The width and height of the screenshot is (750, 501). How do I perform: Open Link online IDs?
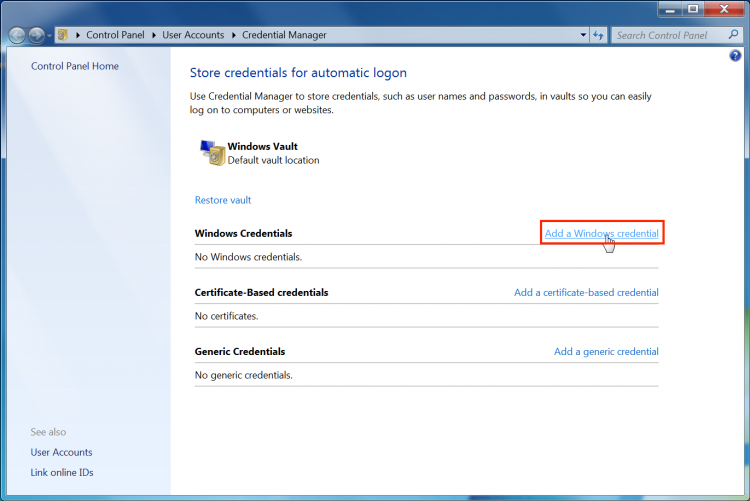[62, 472]
